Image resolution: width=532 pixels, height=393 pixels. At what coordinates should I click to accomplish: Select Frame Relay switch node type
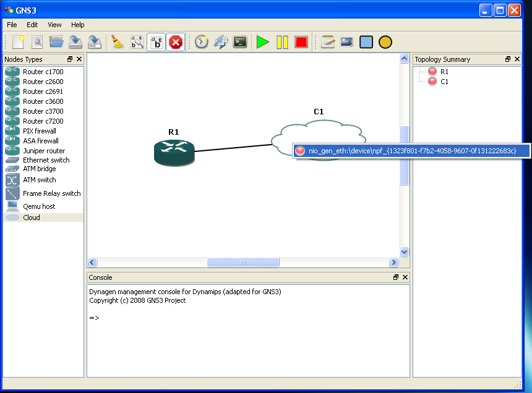coord(43,193)
